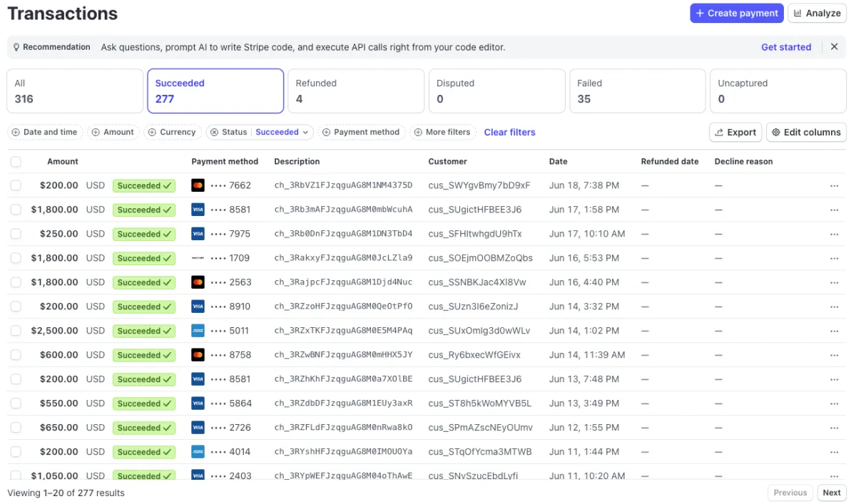Open the Date and time filter

45,132
